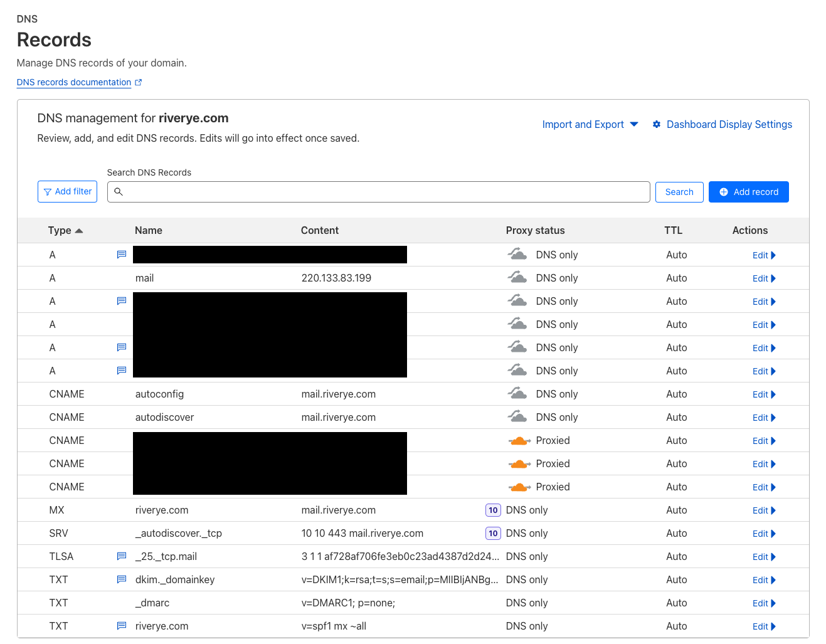Click the Proxy status column header

pyautogui.click(x=536, y=230)
